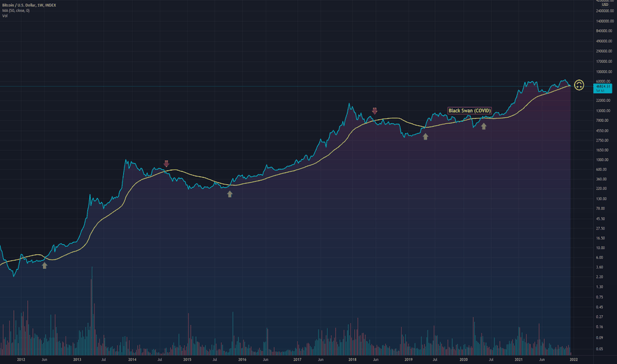This screenshot has width=617, height=364.
Task: Click the Vol indicator legend
Action: [5, 16]
